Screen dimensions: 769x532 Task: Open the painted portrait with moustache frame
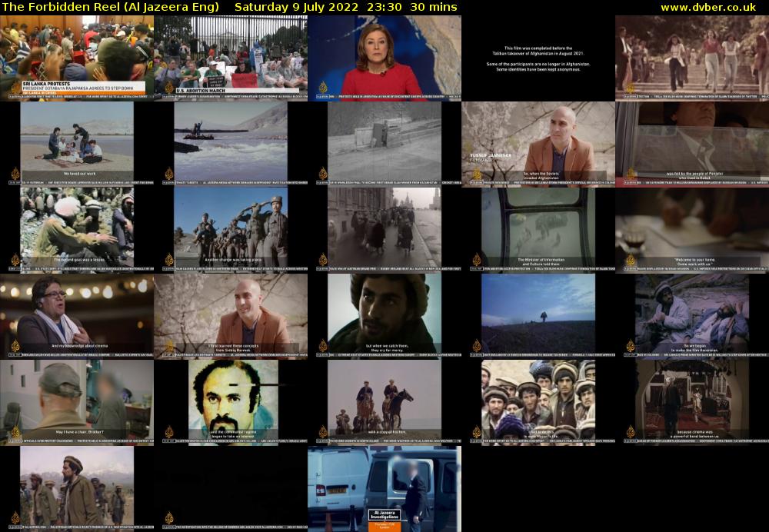[231, 403]
